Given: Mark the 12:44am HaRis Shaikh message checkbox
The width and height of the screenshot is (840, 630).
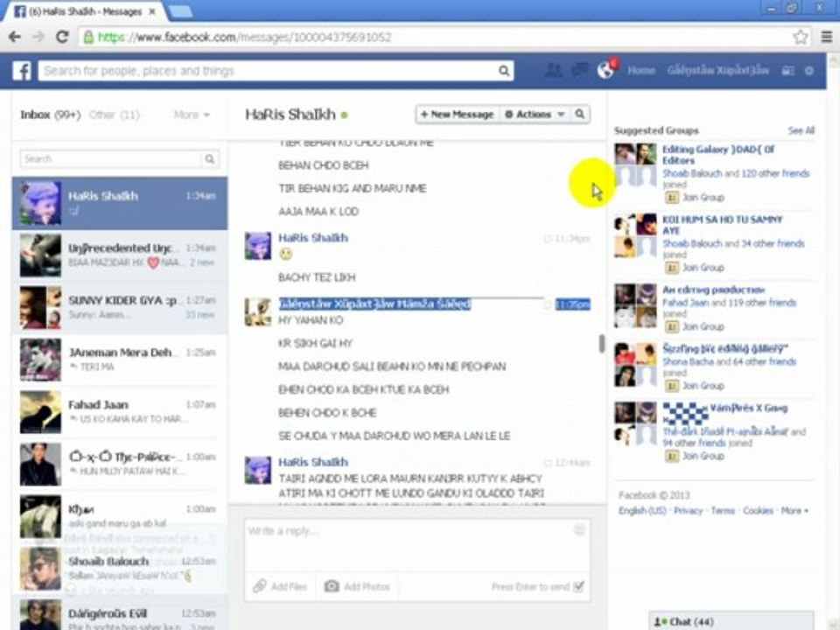Looking at the screenshot, I should 547,463.
